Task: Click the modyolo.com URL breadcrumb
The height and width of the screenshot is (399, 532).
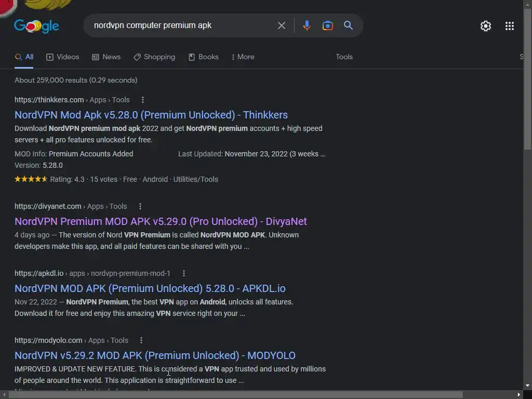Action: (x=71, y=340)
